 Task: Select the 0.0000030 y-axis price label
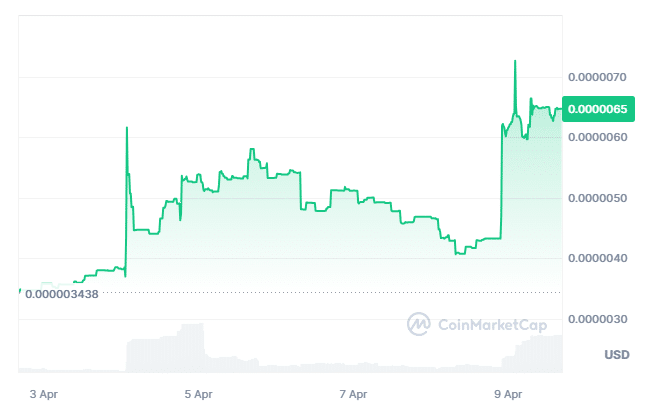coord(596,319)
